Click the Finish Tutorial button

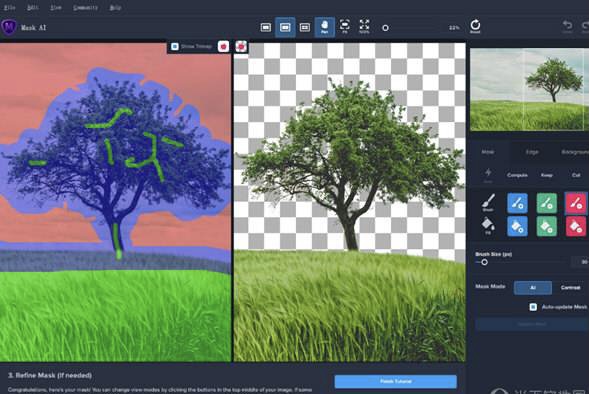396,381
